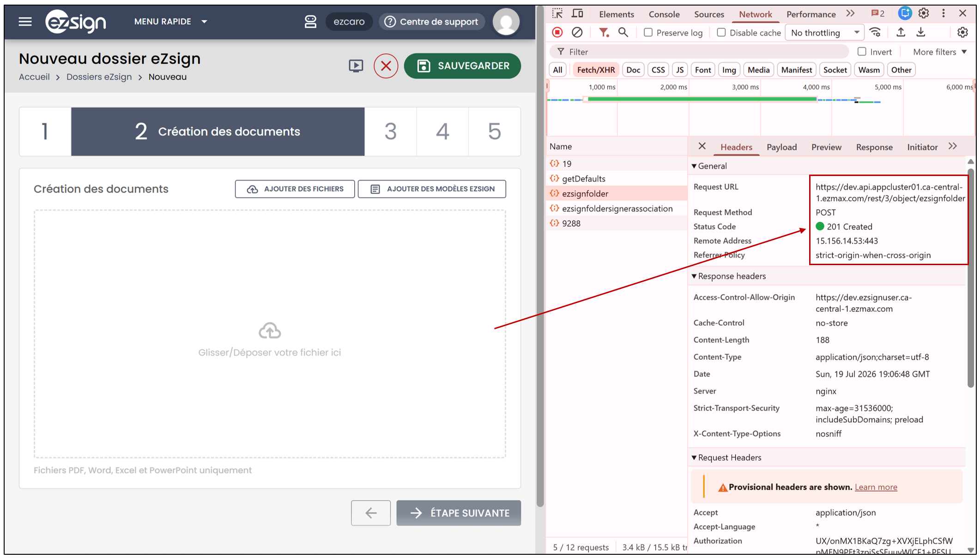This screenshot has height=558, width=980.
Task: Click the DevTools issues counter icon
Action: [x=877, y=14]
